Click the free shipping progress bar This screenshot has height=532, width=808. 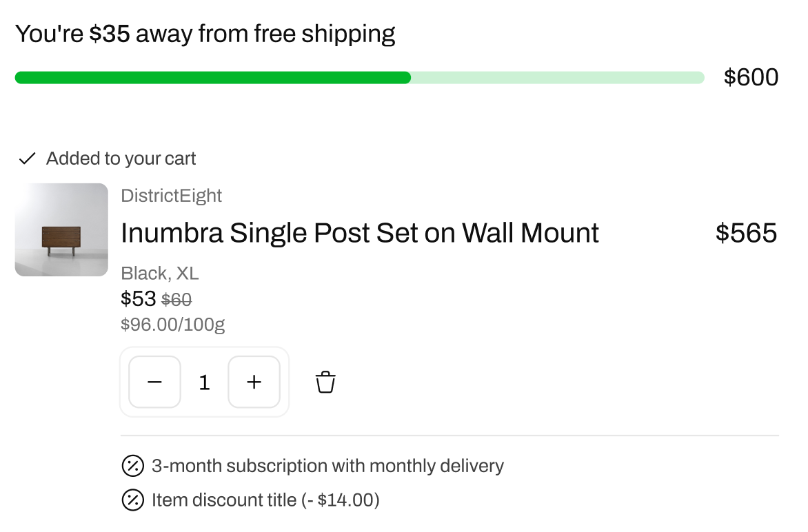[359, 77]
